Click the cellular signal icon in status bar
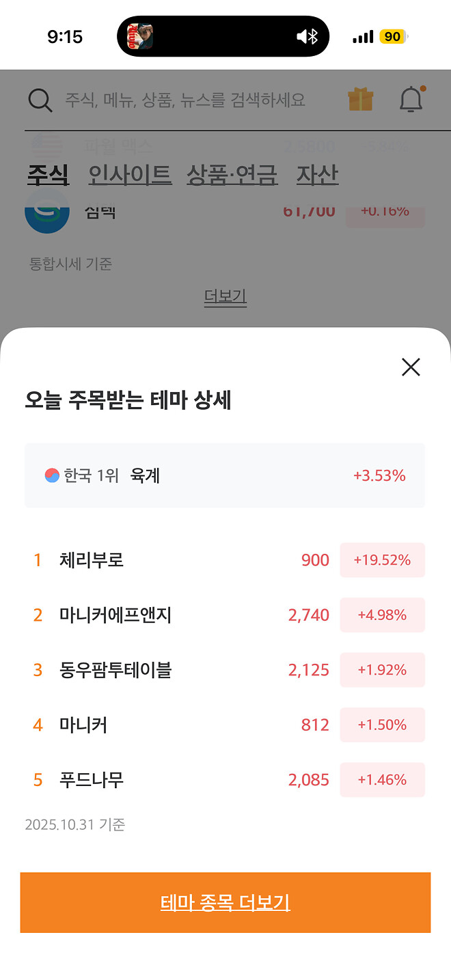 (363, 36)
